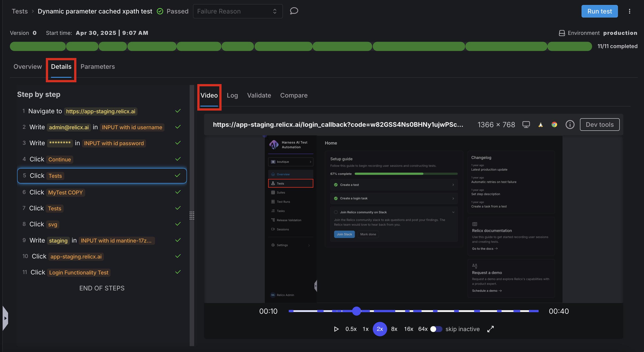
Task: Click the Chrome browser icon
Action: (x=554, y=125)
